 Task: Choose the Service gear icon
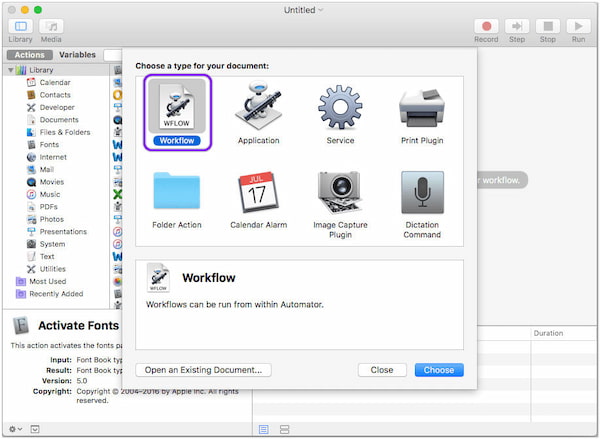(340, 107)
